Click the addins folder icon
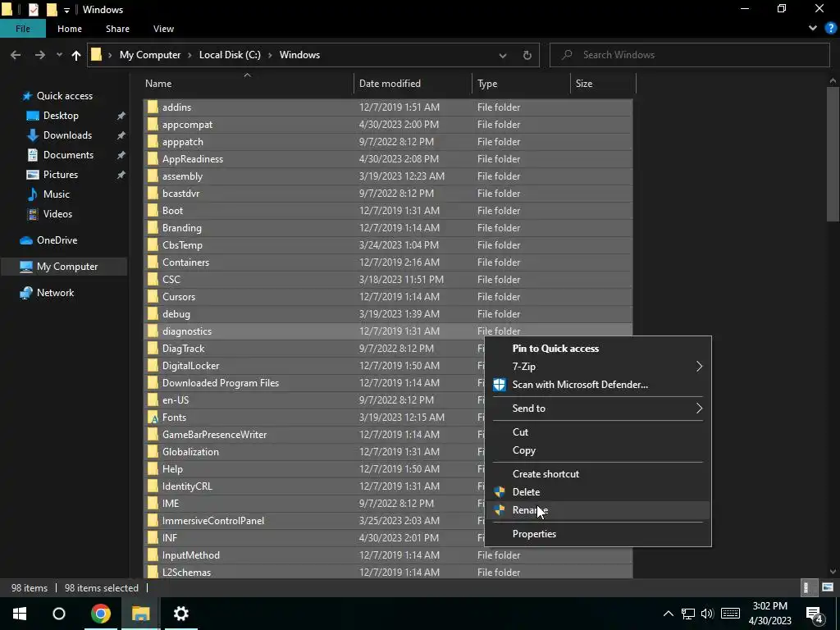Image resolution: width=840 pixels, height=630 pixels. click(x=153, y=107)
